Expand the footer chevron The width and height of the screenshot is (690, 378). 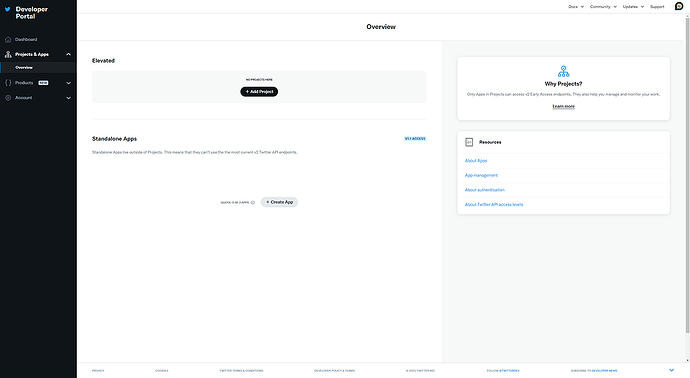coord(671,370)
